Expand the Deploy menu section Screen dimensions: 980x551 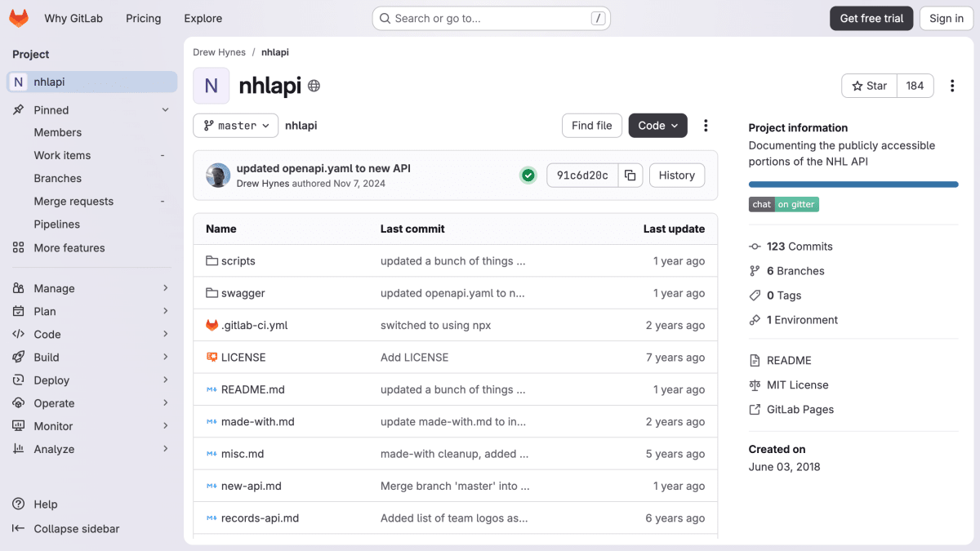[165, 380]
